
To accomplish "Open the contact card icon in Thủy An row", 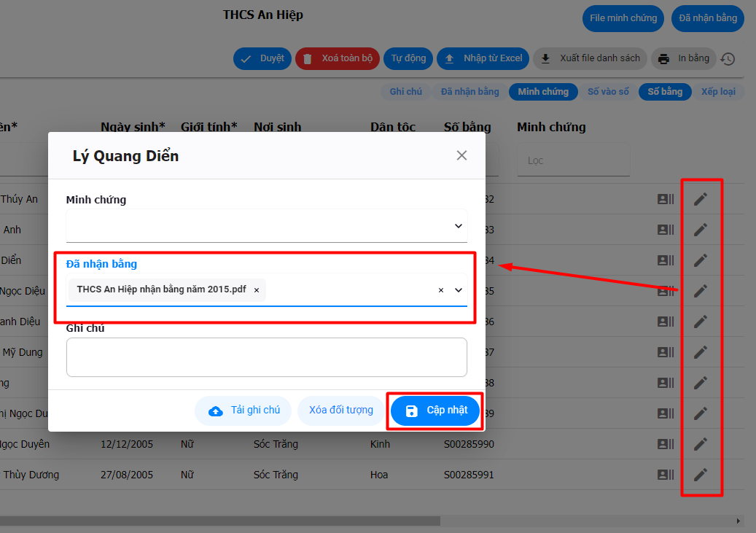I will (x=665, y=199).
